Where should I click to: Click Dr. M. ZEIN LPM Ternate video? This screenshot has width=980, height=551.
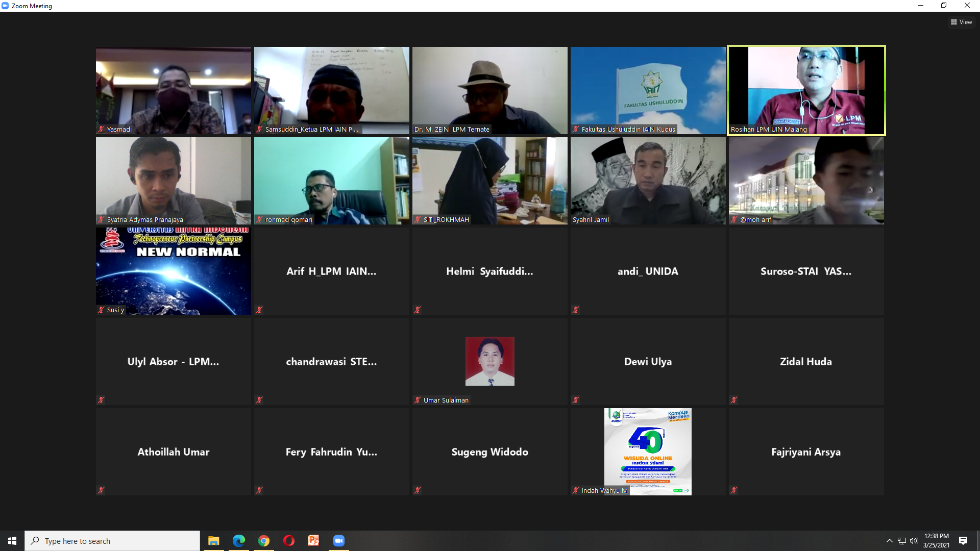489,90
